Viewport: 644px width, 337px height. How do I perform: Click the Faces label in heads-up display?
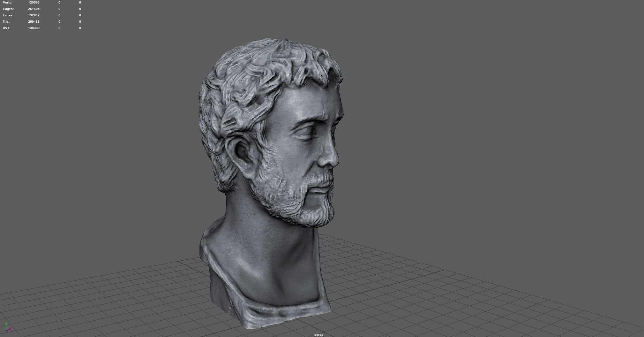tap(8, 15)
